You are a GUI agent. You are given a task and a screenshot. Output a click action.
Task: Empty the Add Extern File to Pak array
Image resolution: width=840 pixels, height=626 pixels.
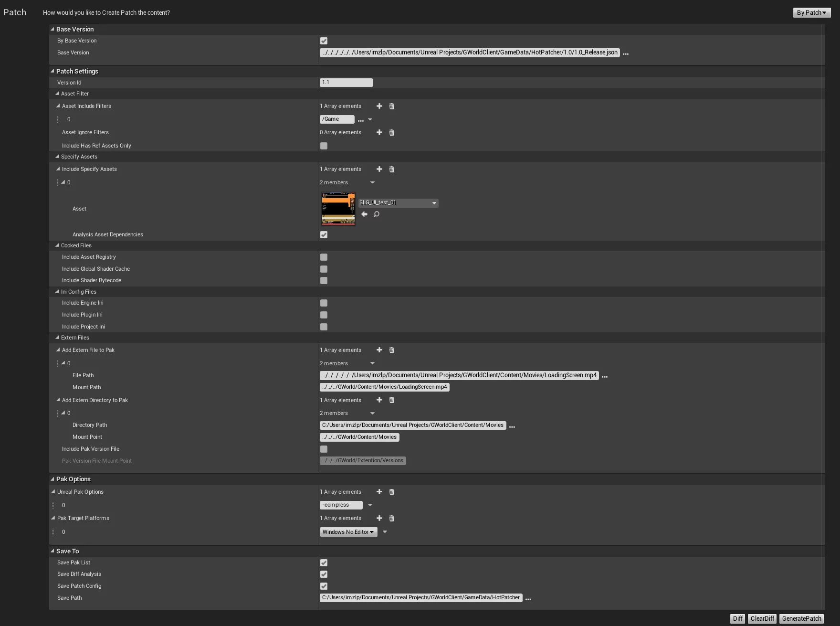point(392,350)
